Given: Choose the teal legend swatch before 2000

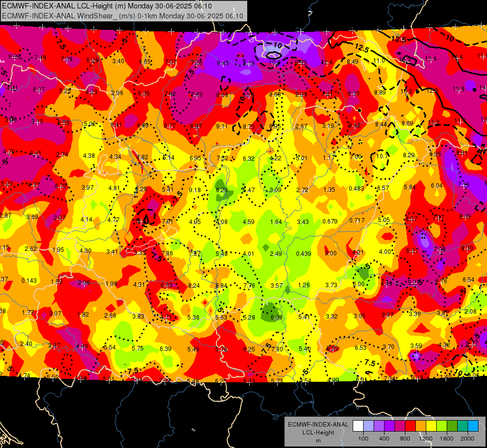Looking at the screenshot, I should click(x=462, y=426).
